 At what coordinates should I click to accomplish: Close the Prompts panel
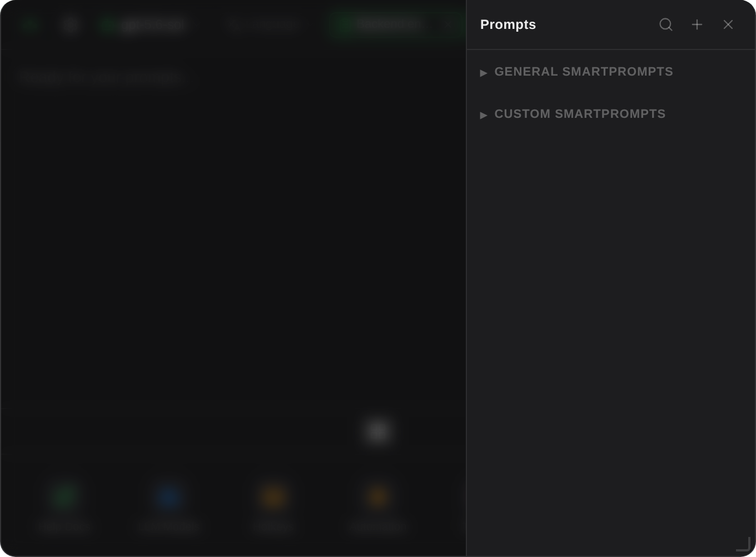click(728, 24)
